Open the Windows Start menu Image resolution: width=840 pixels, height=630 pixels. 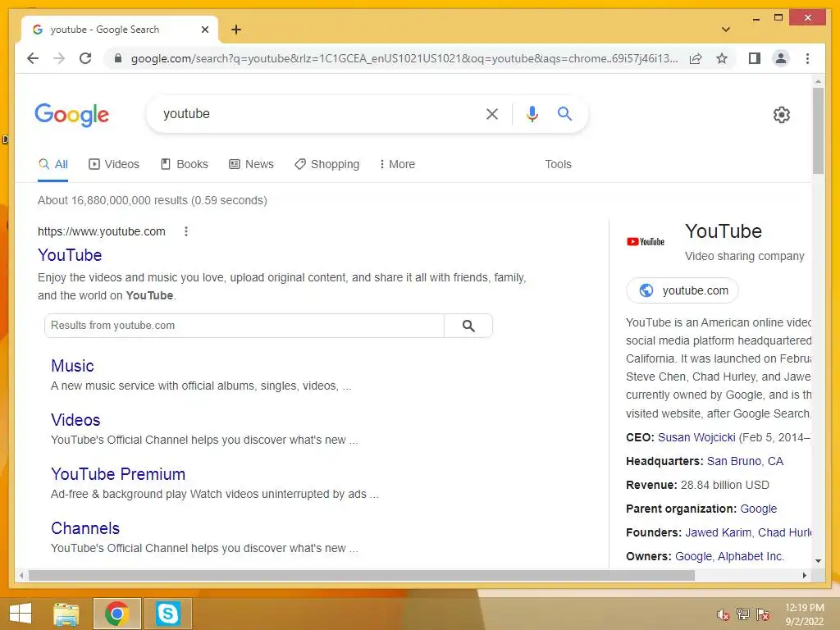(x=21, y=614)
